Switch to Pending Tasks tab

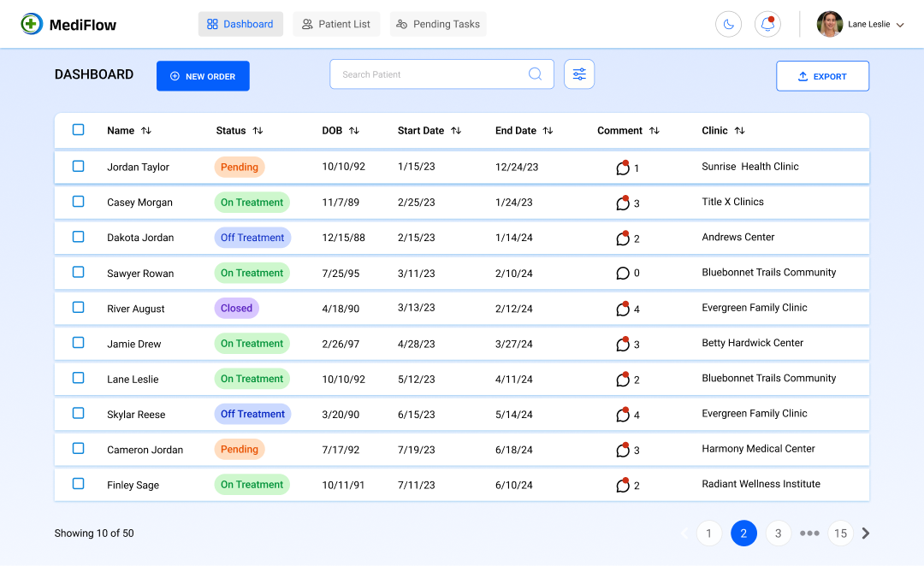[x=438, y=24]
